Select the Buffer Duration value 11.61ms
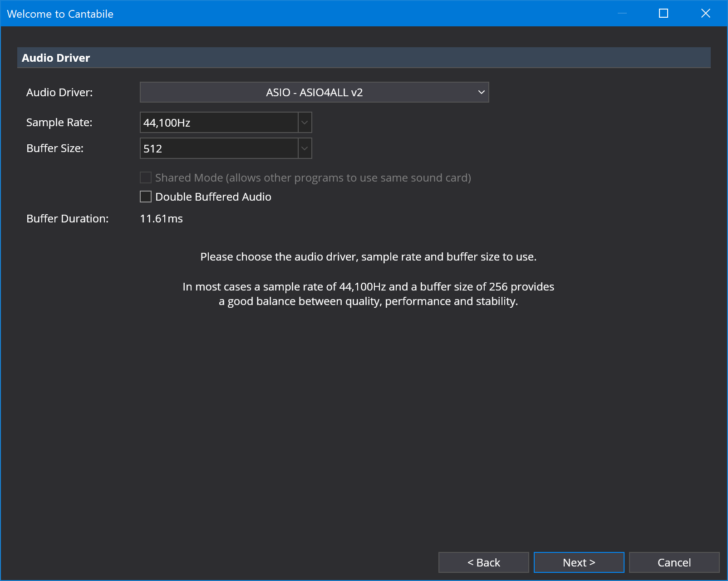Image resolution: width=728 pixels, height=581 pixels. (x=161, y=219)
